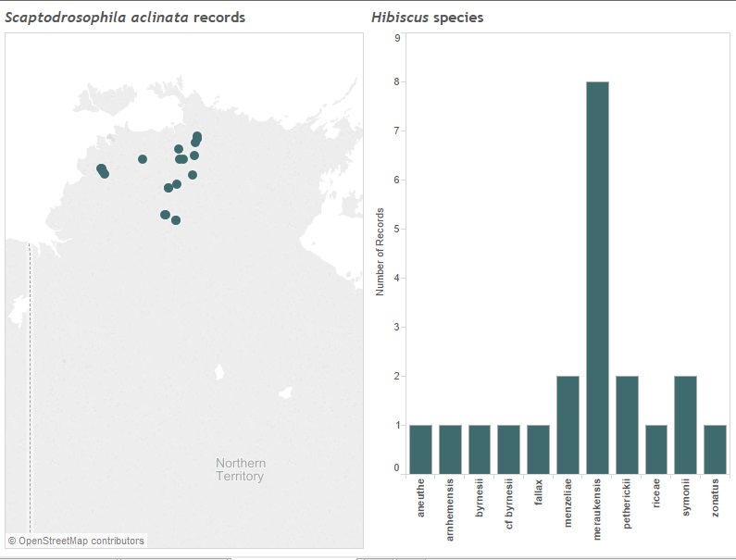
Task: Select the westernmost record point on the map
Action: pyautogui.click(x=101, y=168)
